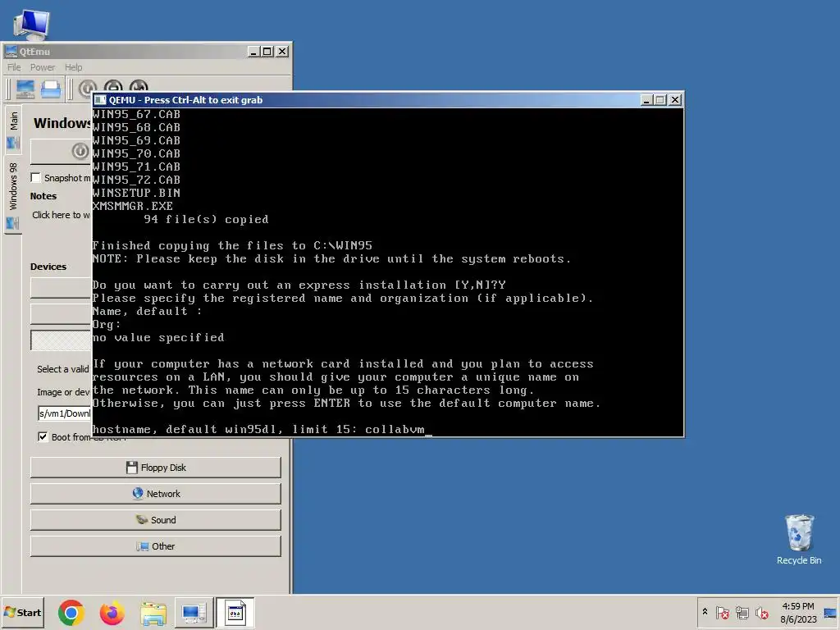This screenshot has height=630, width=840.
Task: Click the image path field containing s/vm1/Downl
Action: (64, 413)
